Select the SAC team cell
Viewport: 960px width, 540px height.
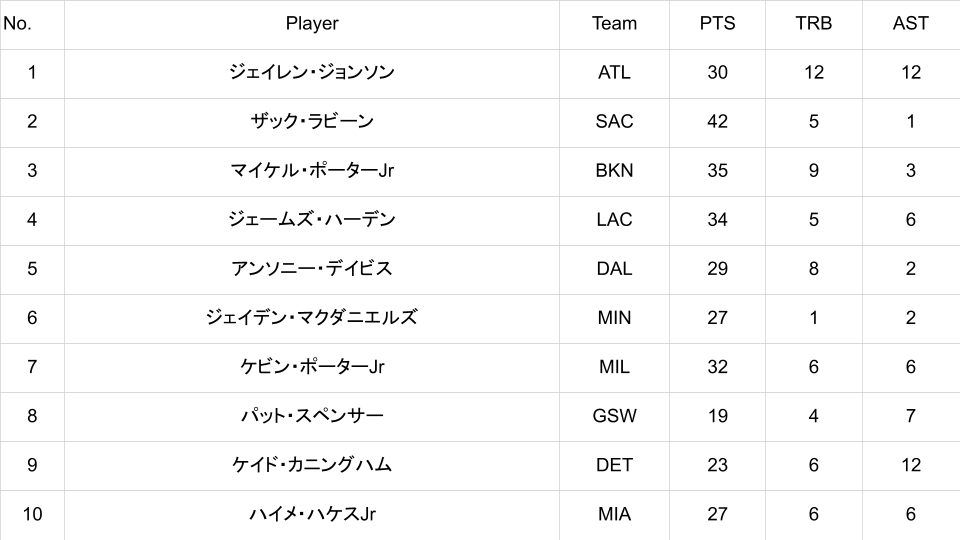[x=614, y=122]
